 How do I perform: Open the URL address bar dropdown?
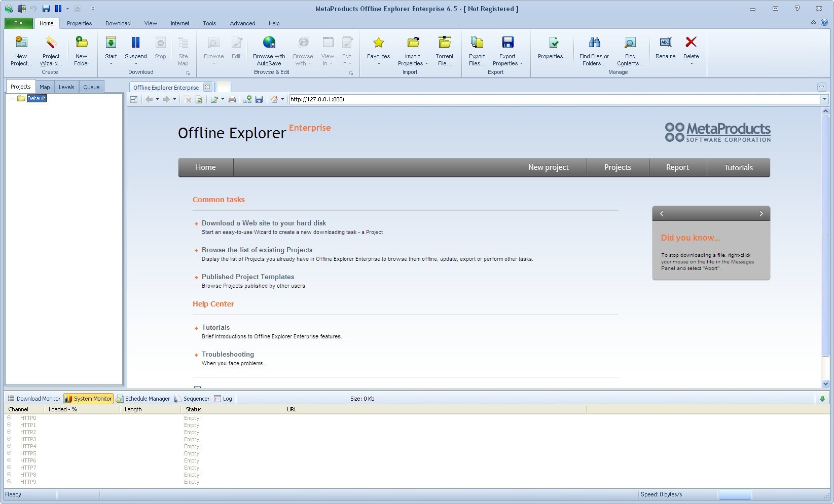coord(824,99)
